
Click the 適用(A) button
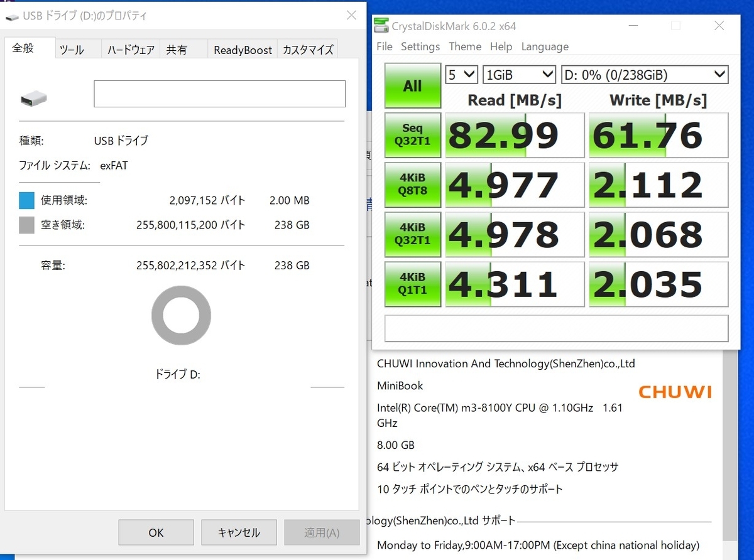(x=322, y=532)
